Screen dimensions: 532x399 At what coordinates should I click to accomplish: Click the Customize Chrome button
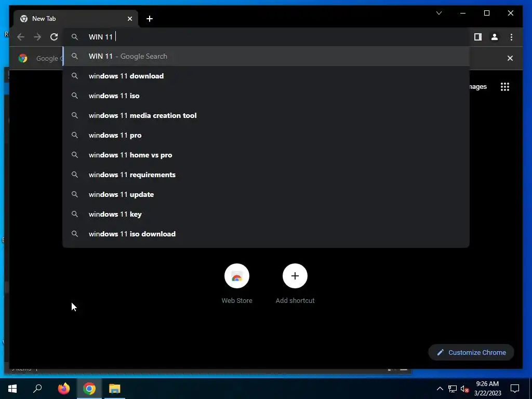click(x=471, y=353)
